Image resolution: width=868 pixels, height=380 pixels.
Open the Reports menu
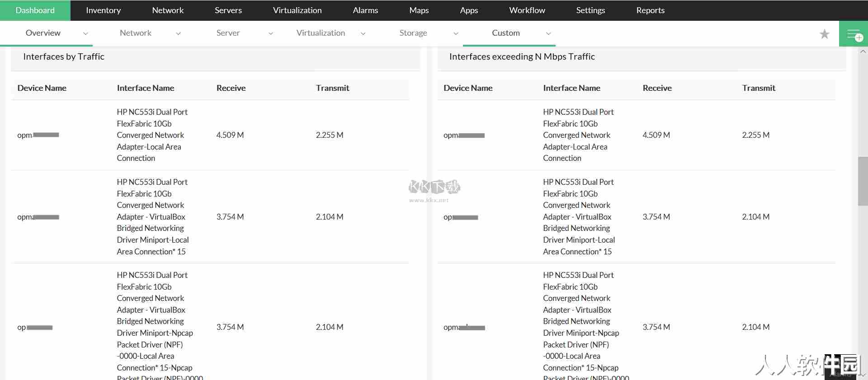pos(650,10)
